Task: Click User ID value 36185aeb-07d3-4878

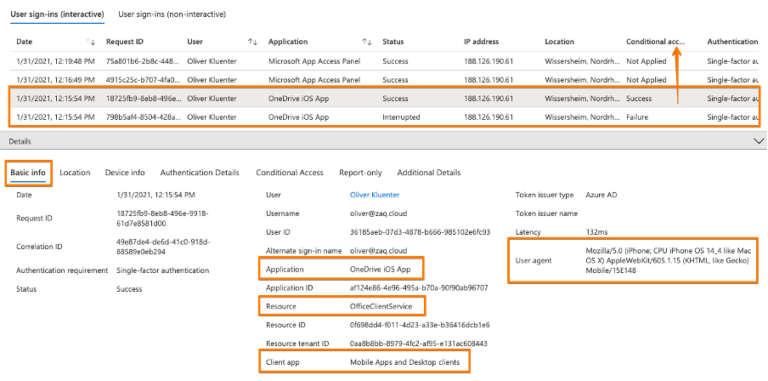Action: 420,232
